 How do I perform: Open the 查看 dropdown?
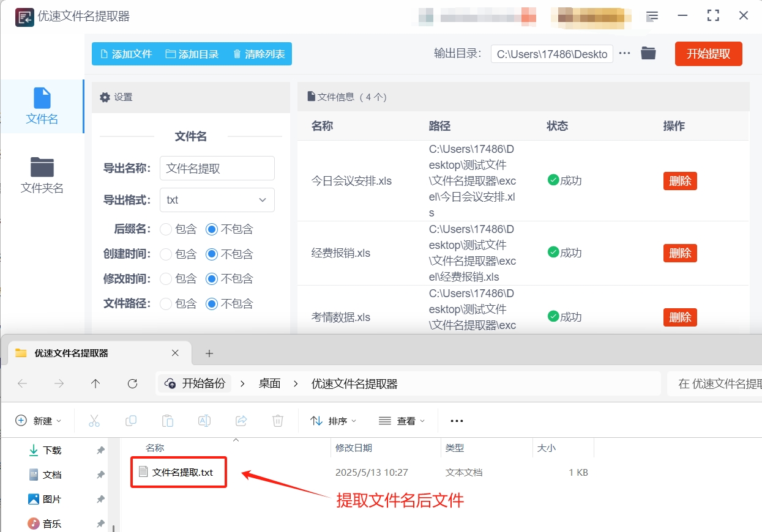402,421
